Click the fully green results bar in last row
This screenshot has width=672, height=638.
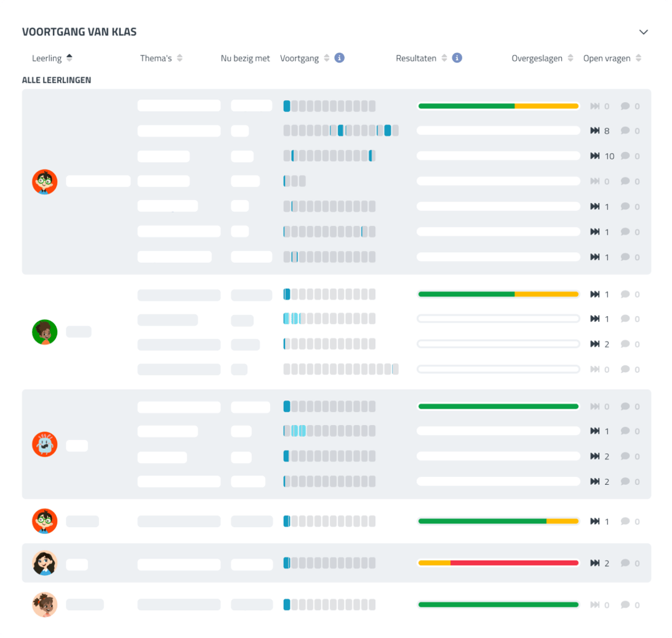[x=498, y=604]
